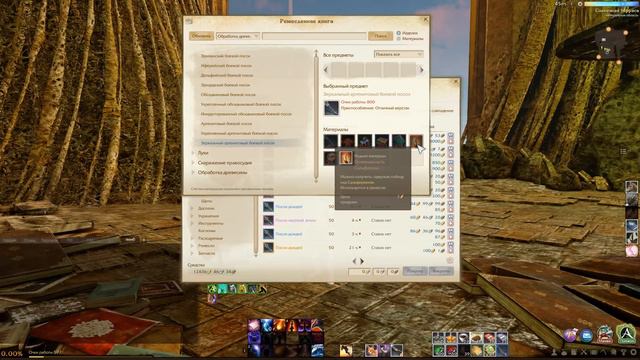
Task: Click the blue-named staff in the 3-hour auction row
Action: pos(289,234)
